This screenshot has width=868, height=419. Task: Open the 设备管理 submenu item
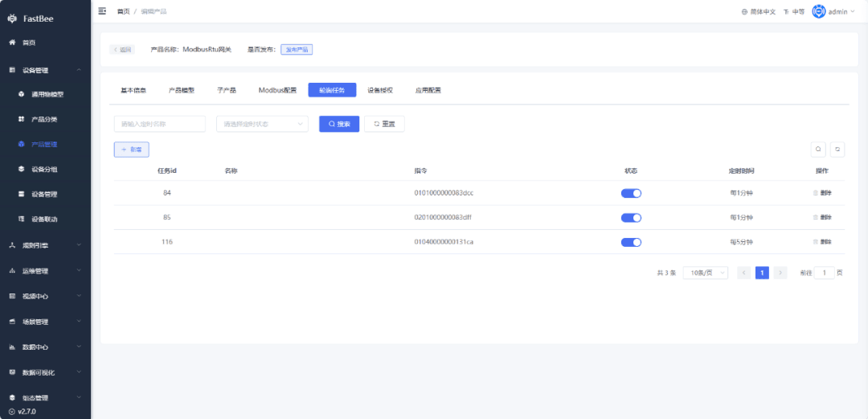tap(44, 194)
